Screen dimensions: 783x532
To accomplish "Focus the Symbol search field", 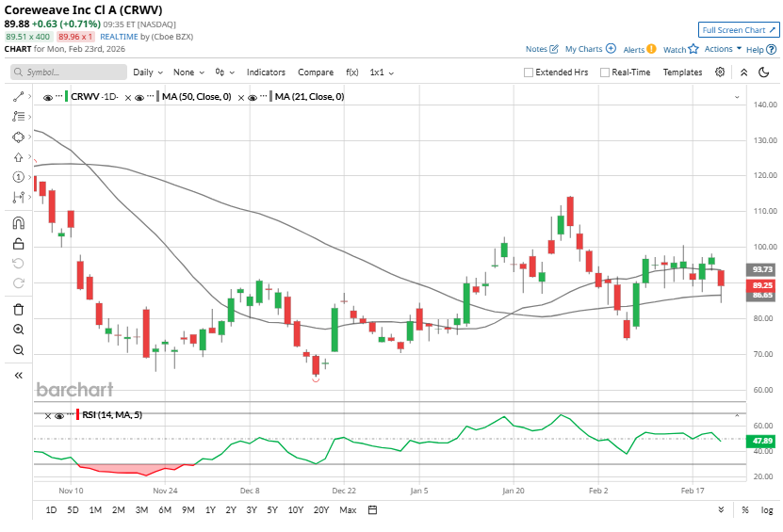I will (69, 73).
